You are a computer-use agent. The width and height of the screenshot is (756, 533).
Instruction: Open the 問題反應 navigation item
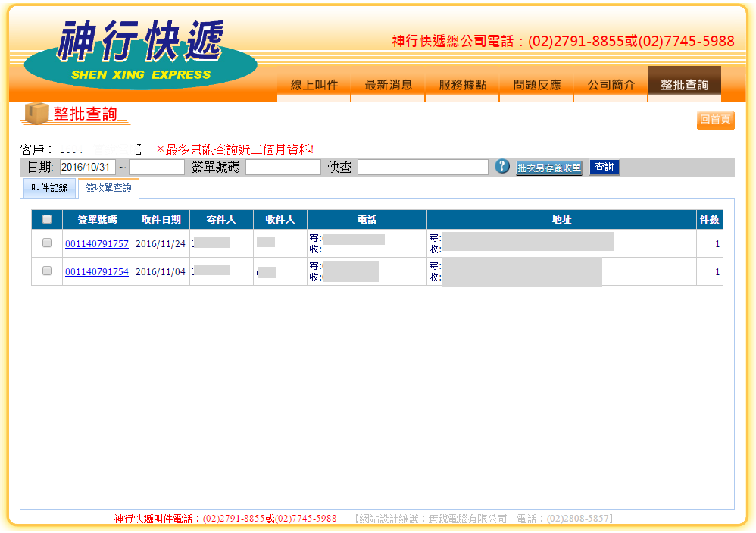(x=536, y=85)
